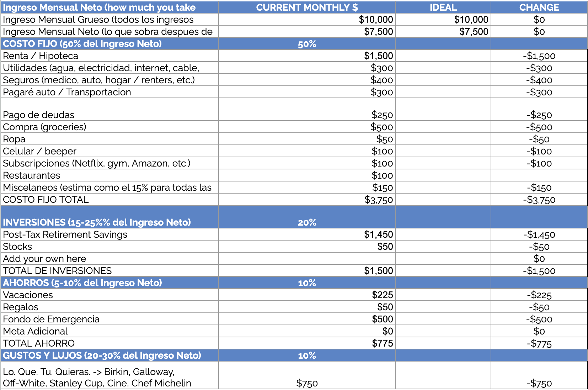Click the $400 amount for Seguros
Screen dimensions: 588x390
click(382, 80)
